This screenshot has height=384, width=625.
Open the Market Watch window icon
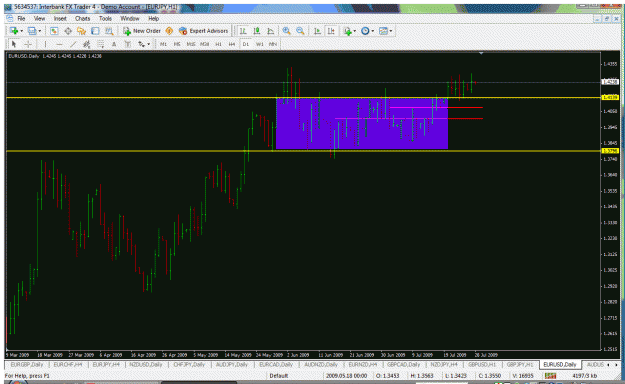tap(54, 31)
